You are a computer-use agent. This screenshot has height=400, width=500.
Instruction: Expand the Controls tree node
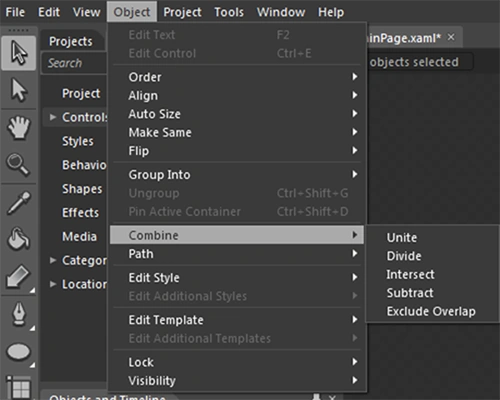[x=53, y=117]
